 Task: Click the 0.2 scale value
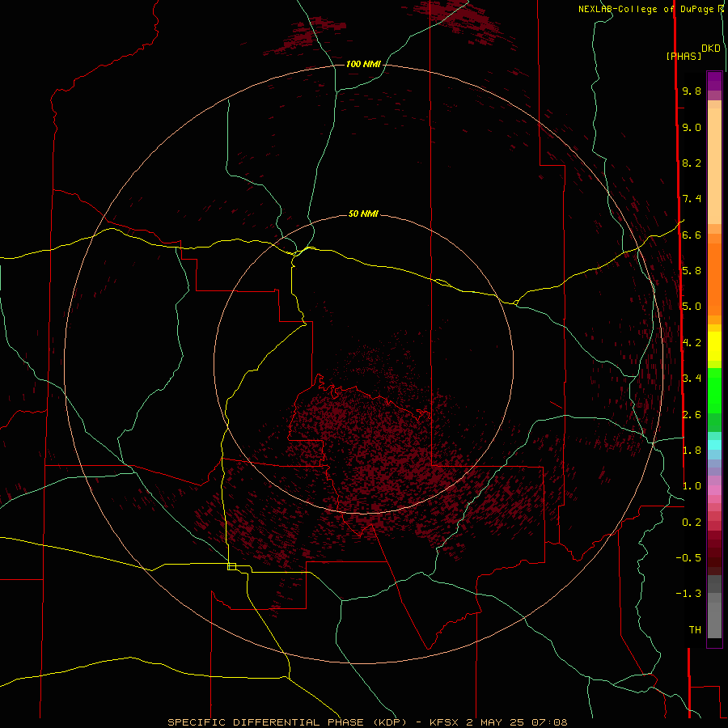point(692,523)
